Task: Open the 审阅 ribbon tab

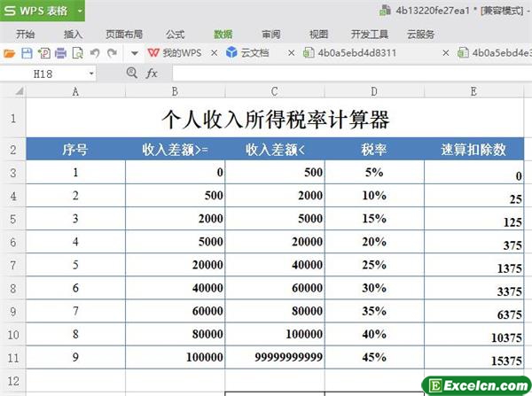Action: (270, 35)
